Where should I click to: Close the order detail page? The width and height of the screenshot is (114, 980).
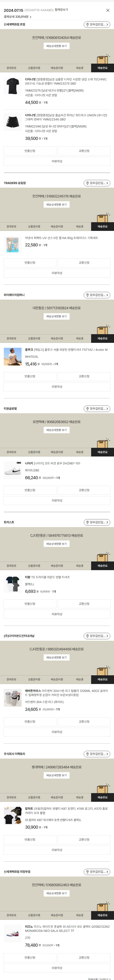108,10
